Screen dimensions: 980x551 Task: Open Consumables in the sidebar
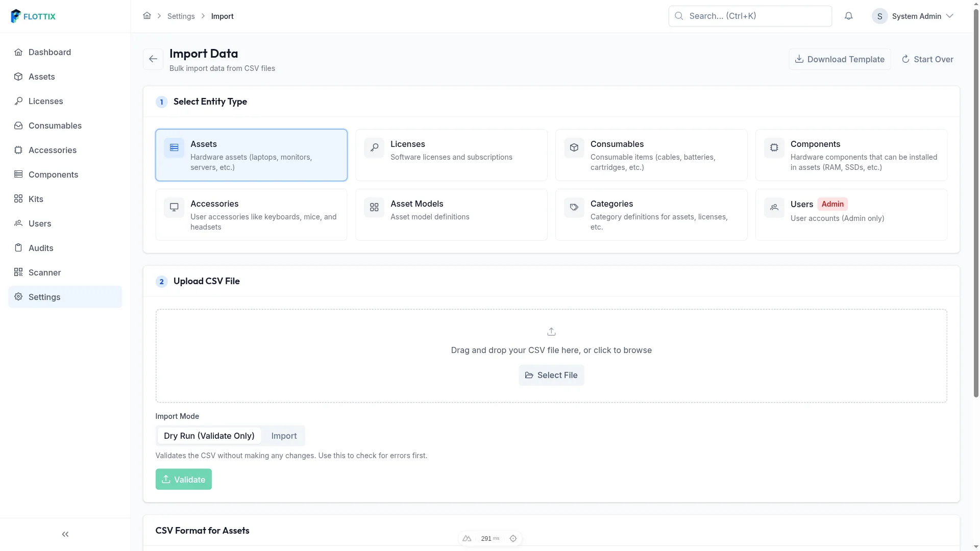pyautogui.click(x=65, y=126)
